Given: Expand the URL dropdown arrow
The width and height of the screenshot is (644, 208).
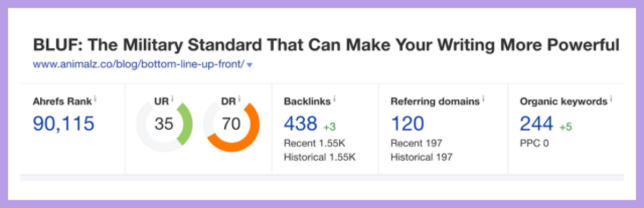Looking at the screenshot, I should tap(250, 65).
